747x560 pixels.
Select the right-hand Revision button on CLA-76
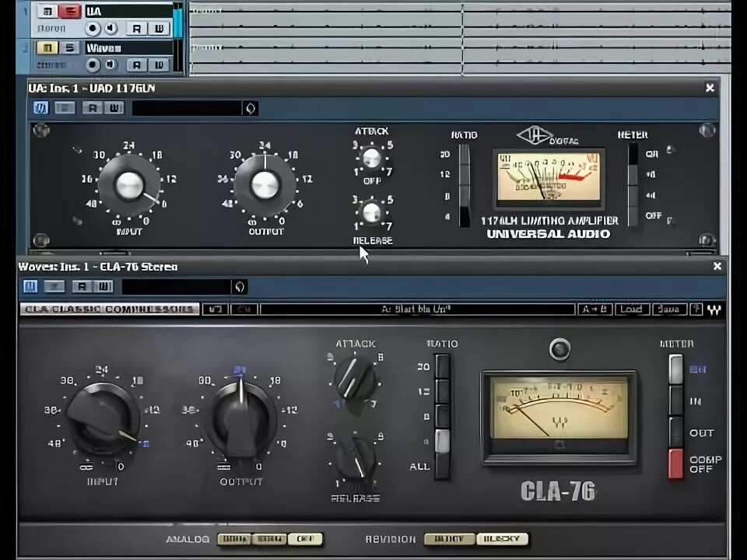(x=502, y=539)
